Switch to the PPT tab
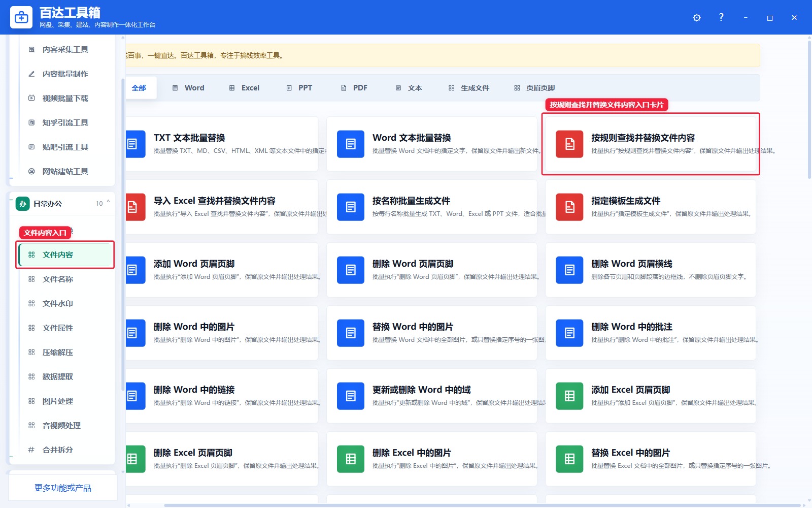 click(299, 88)
